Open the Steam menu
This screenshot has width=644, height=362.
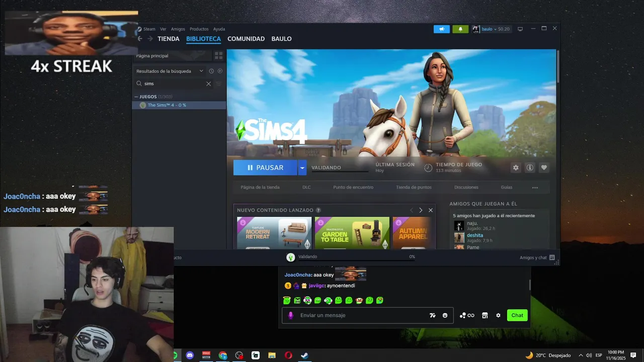click(x=149, y=29)
